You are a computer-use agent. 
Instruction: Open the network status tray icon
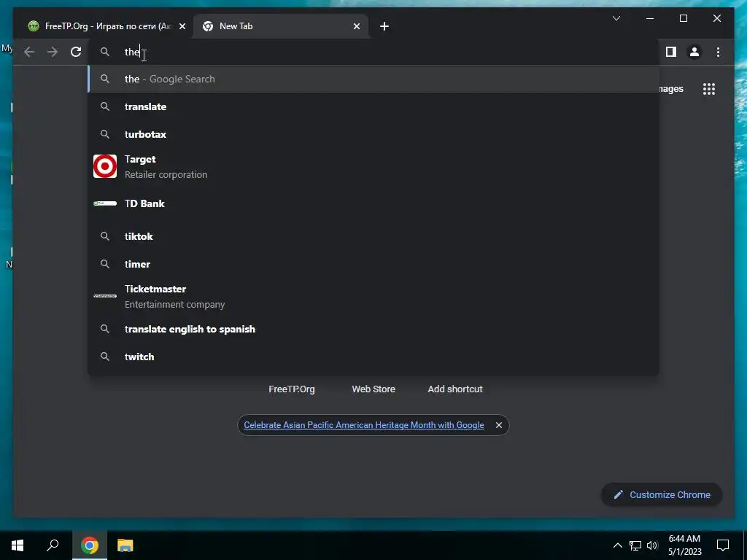[x=635, y=545]
